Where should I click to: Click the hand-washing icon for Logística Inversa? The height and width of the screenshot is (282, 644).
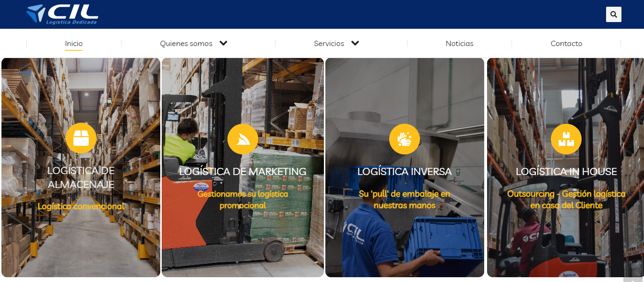(405, 139)
